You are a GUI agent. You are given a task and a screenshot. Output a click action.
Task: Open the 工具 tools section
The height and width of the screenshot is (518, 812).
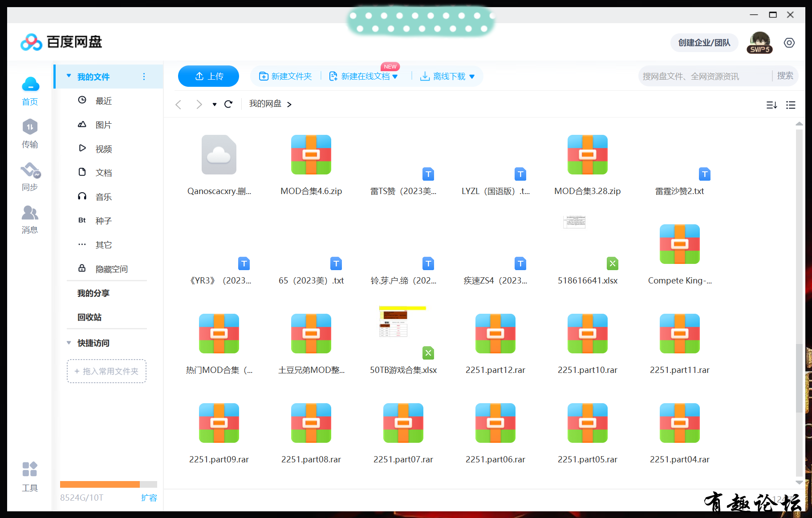coord(30,477)
